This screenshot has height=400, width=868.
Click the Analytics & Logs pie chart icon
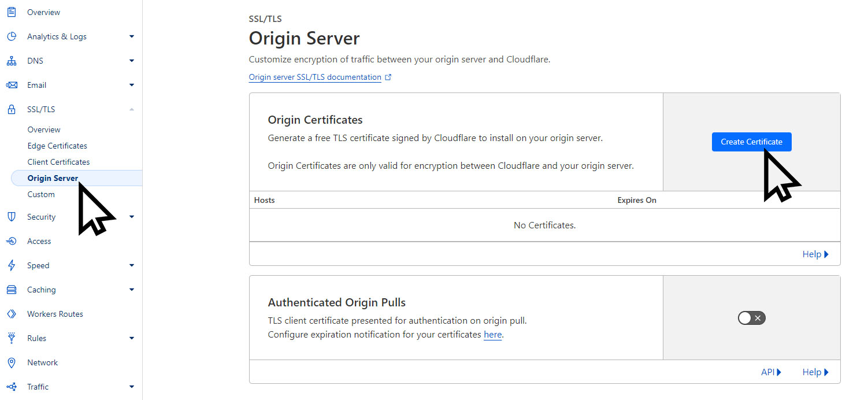click(x=11, y=36)
